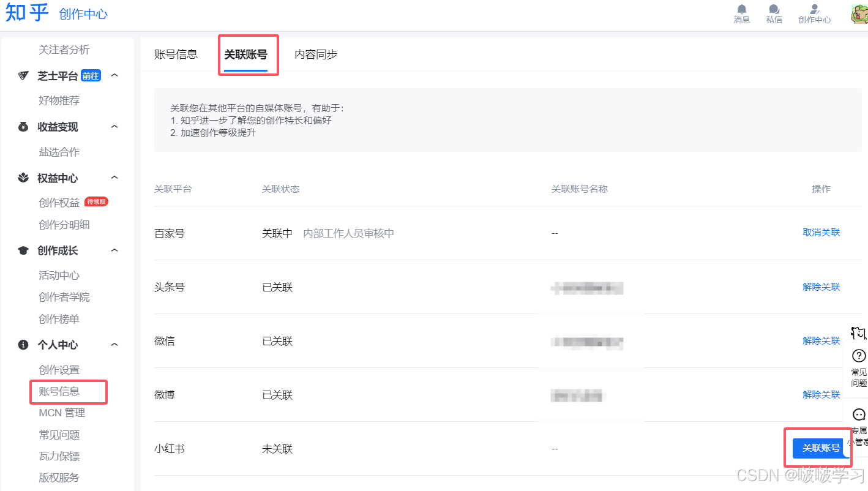Click 解除关联 for 头条号
This screenshot has height=491, width=868.
(x=821, y=287)
